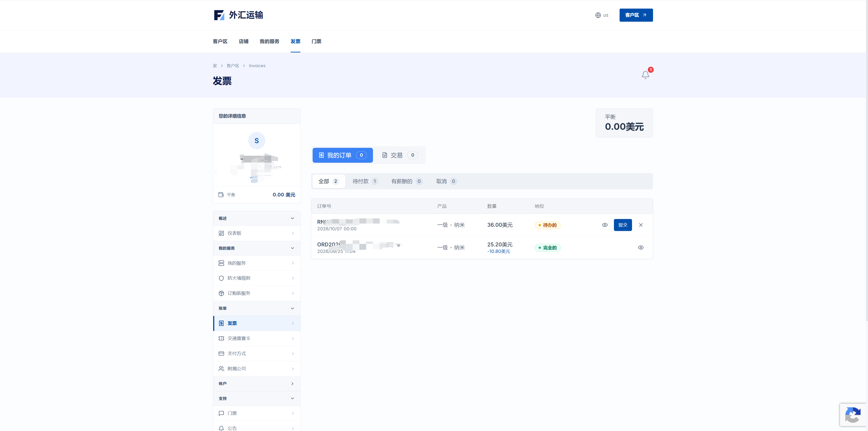Open 防火墙规则 in the sidebar

(x=257, y=278)
